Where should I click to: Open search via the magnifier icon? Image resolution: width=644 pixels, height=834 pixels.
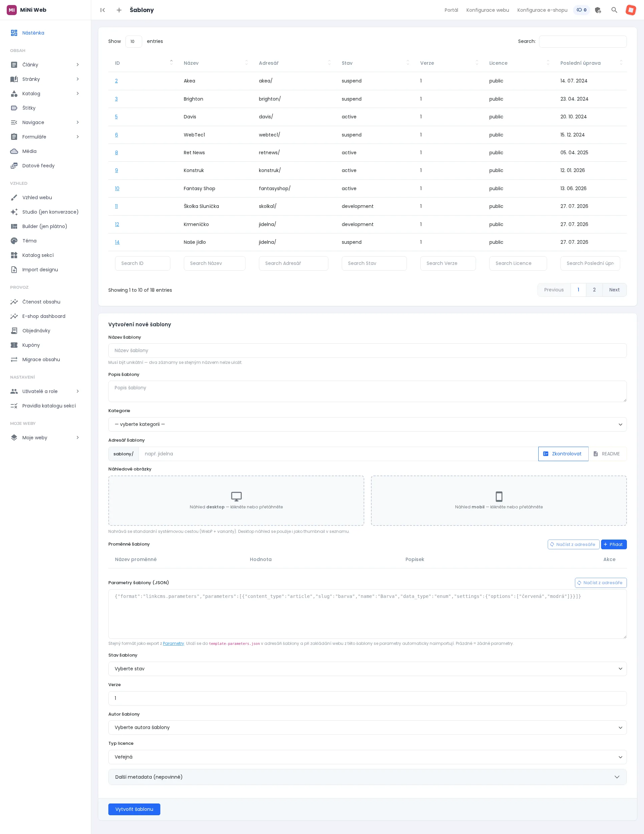[614, 10]
